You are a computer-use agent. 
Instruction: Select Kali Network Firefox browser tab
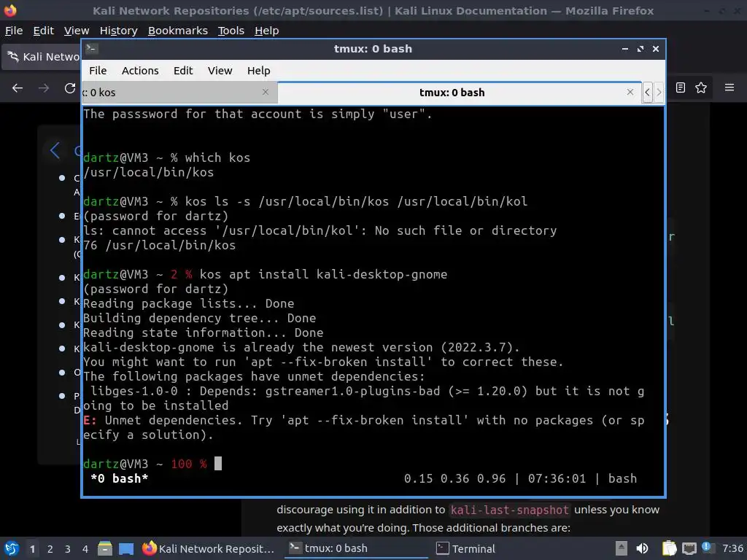[42, 57]
